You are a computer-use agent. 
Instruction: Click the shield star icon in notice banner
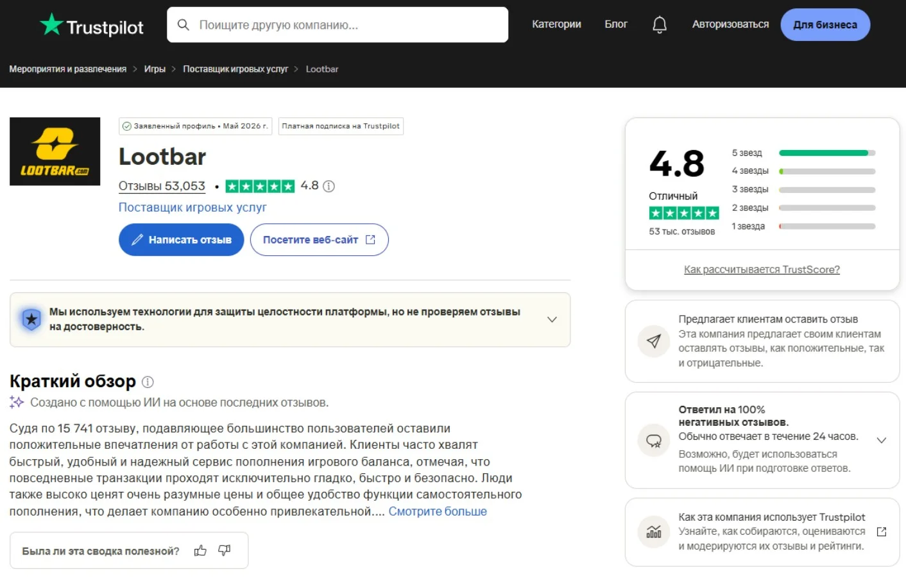[x=31, y=319]
